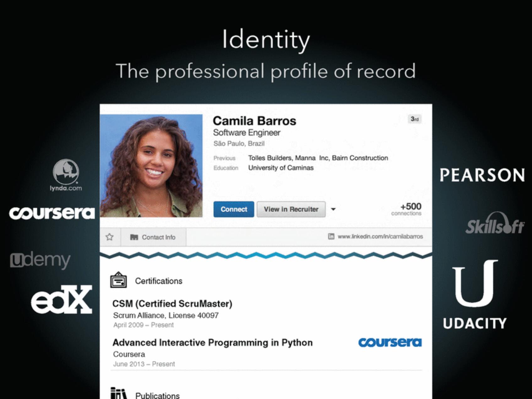Screen dimensions: 532x399
Task: Click the Skillsoft logo
Action: point(495,223)
